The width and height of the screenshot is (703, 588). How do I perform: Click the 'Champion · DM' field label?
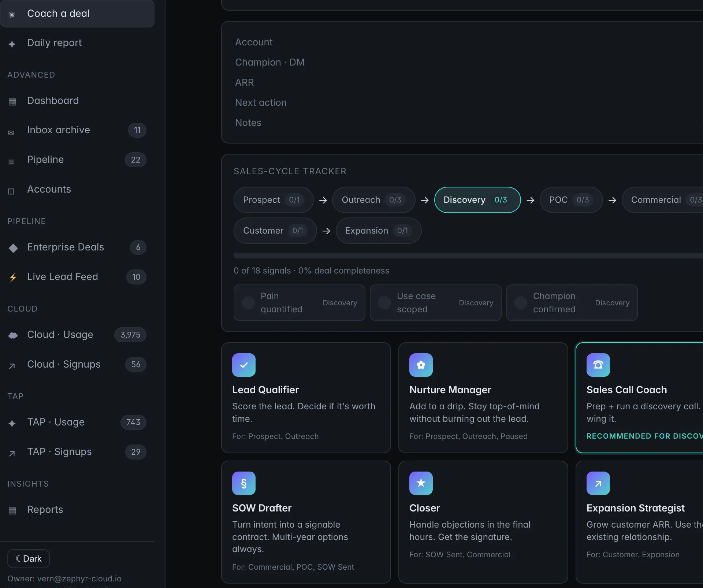270,62
